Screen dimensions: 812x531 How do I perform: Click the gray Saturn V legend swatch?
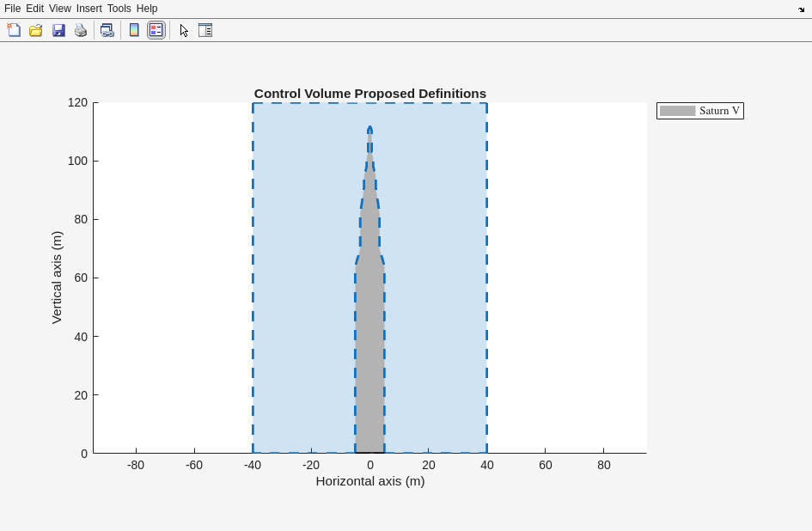[x=677, y=111]
